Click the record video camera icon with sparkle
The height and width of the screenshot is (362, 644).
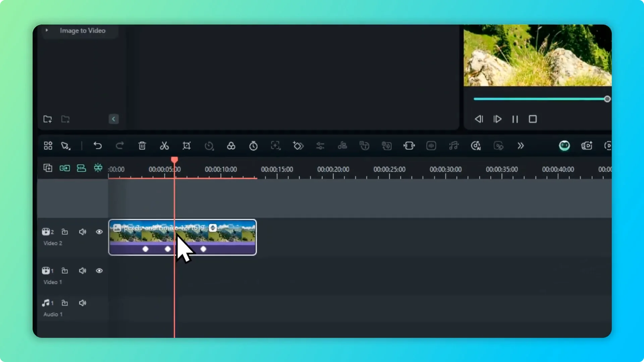pos(587,145)
